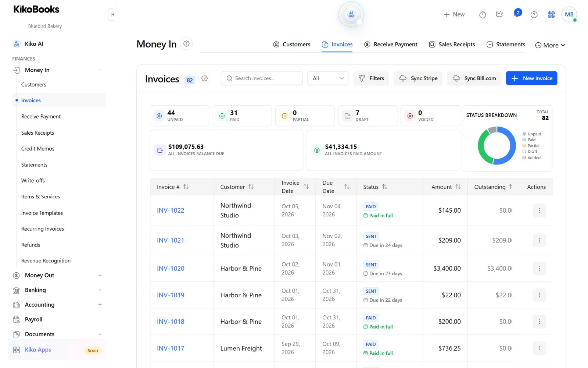The height and width of the screenshot is (368, 588).
Task: Open invoice link INV-1021
Action: 171,240
